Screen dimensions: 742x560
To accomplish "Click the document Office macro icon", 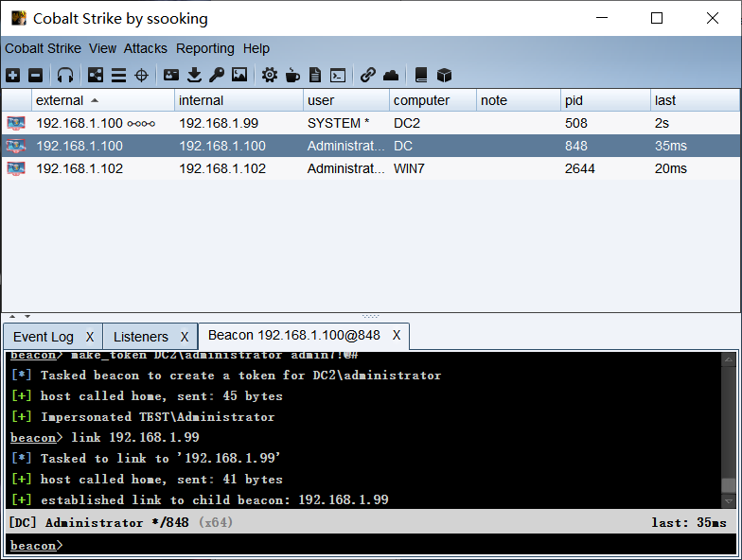I will pyautogui.click(x=314, y=75).
